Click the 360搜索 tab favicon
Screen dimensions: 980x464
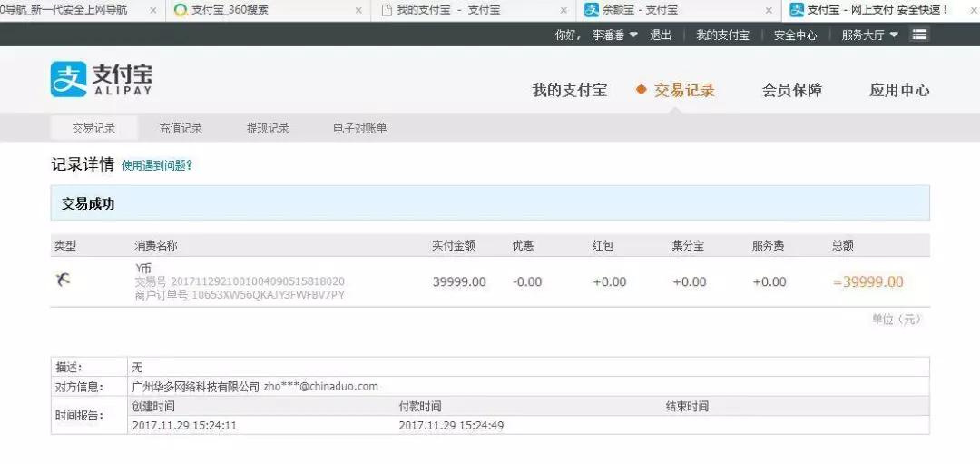180,10
